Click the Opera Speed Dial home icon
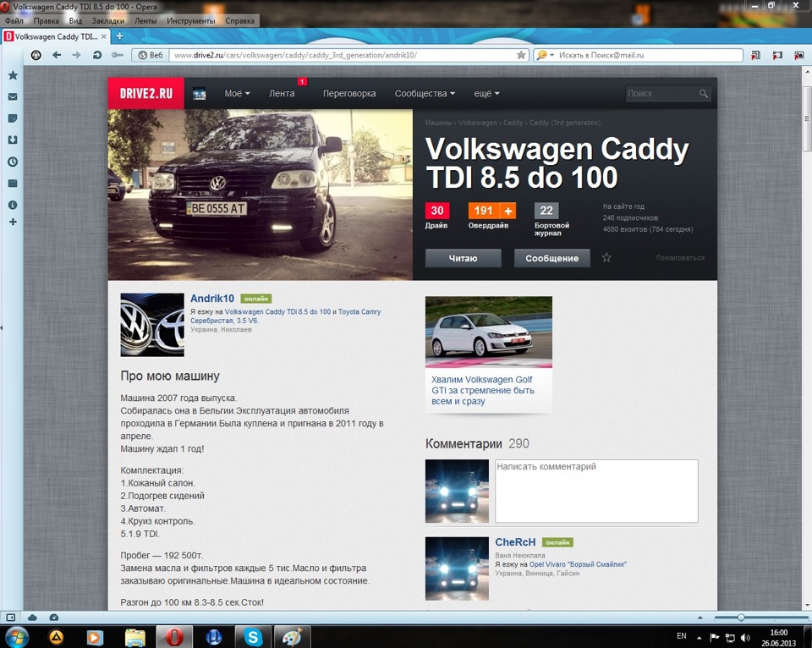The width and height of the screenshot is (812, 648). coord(36,55)
